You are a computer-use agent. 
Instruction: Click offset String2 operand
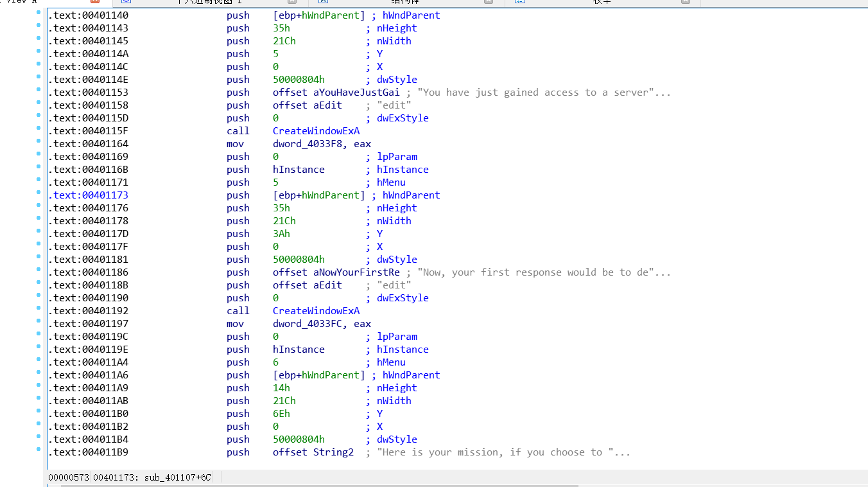(x=313, y=452)
